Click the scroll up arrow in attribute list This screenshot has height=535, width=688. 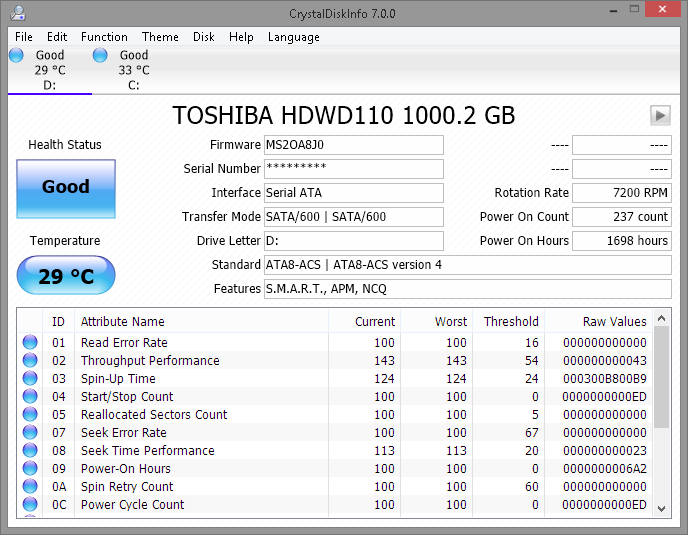tap(662, 320)
